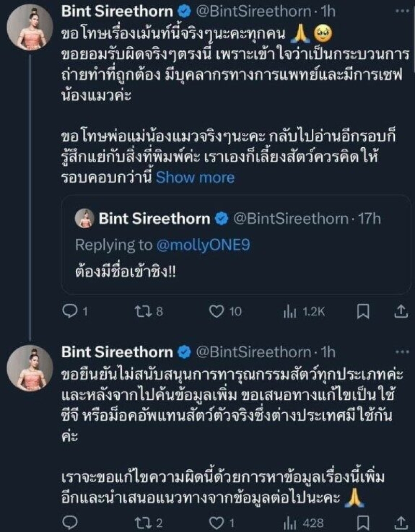This screenshot has width=415, height=532.
Task: Reply to the first tweet
Action: pos(68,311)
